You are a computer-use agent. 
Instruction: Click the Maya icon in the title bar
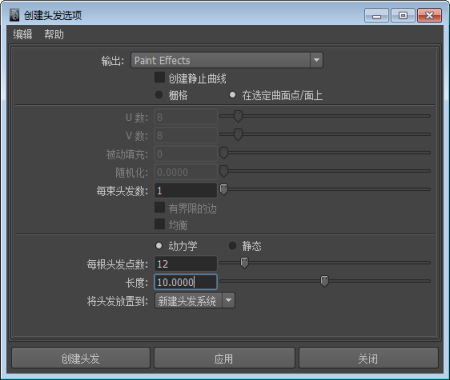[14, 15]
